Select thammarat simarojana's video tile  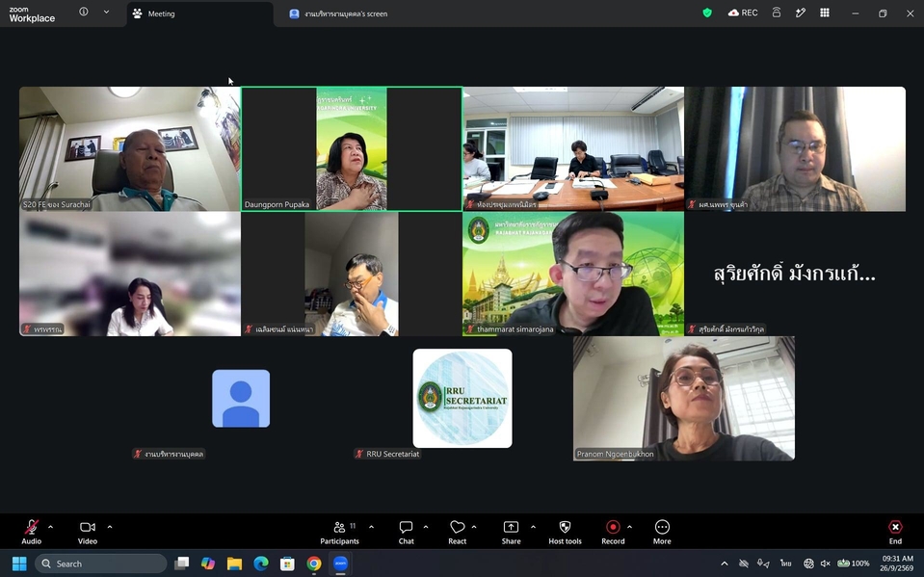(573, 274)
